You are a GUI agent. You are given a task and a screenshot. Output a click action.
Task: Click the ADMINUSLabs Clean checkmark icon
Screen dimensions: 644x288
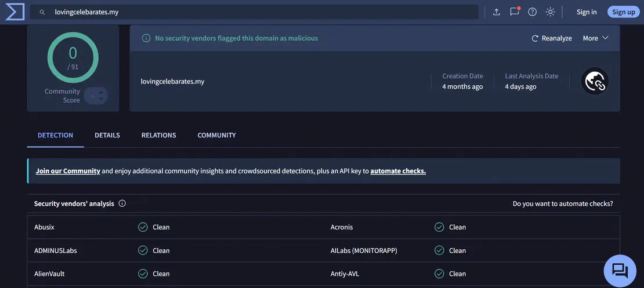click(x=143, y=250)
